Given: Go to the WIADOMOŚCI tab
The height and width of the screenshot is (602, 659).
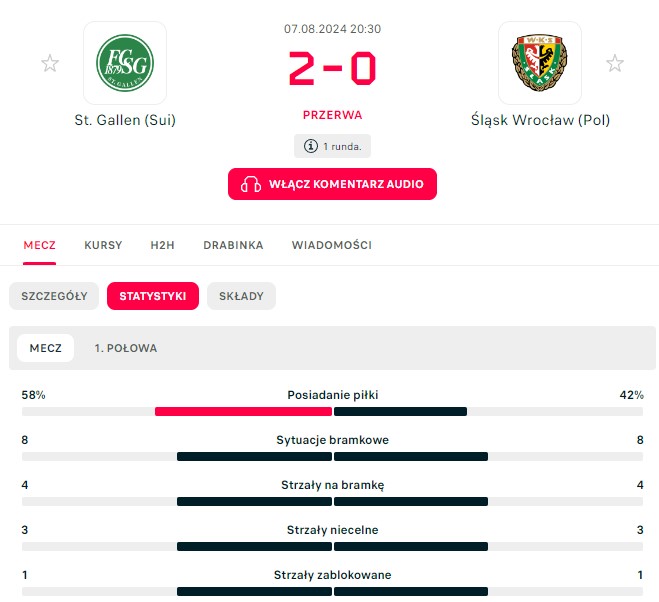Looking at the screenshot, I should 332,245.
